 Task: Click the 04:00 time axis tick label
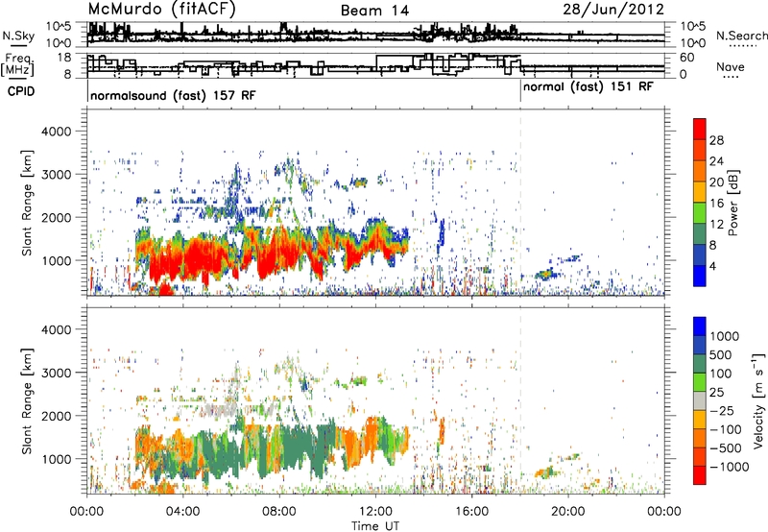pos(182,512)
